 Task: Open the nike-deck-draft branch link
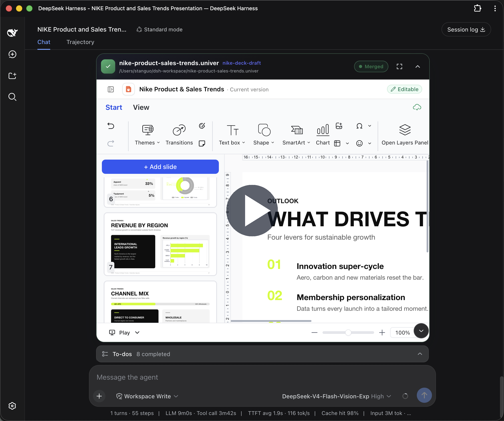(242, 63)
